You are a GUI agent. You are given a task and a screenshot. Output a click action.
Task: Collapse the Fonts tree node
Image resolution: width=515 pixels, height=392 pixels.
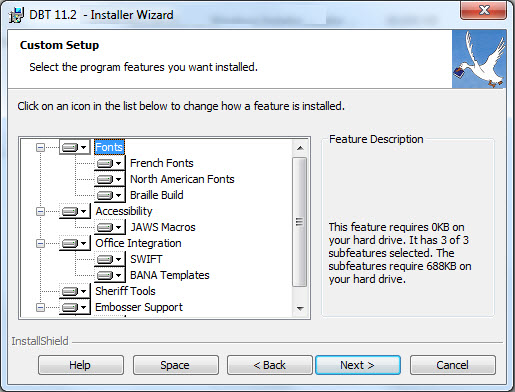pos(40,147)
